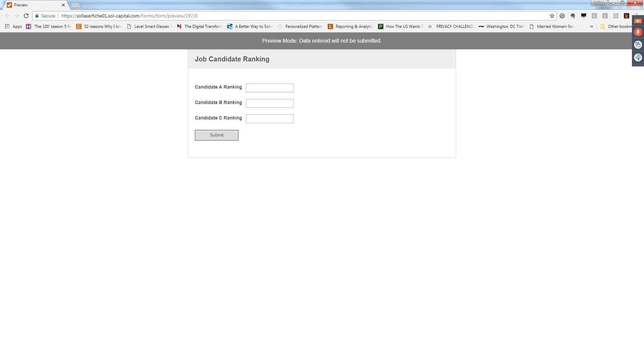
Task: Open the Personalized Platters bookmark
Action: 301,27
